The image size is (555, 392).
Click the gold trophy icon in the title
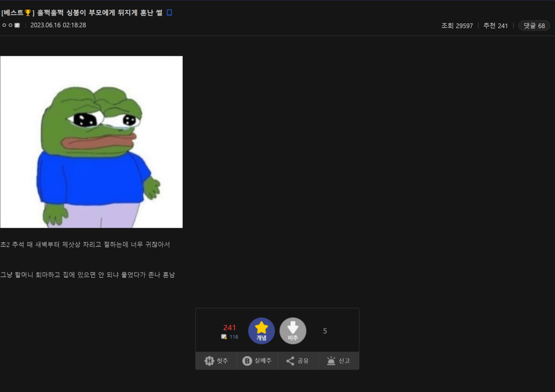(28, 13)
